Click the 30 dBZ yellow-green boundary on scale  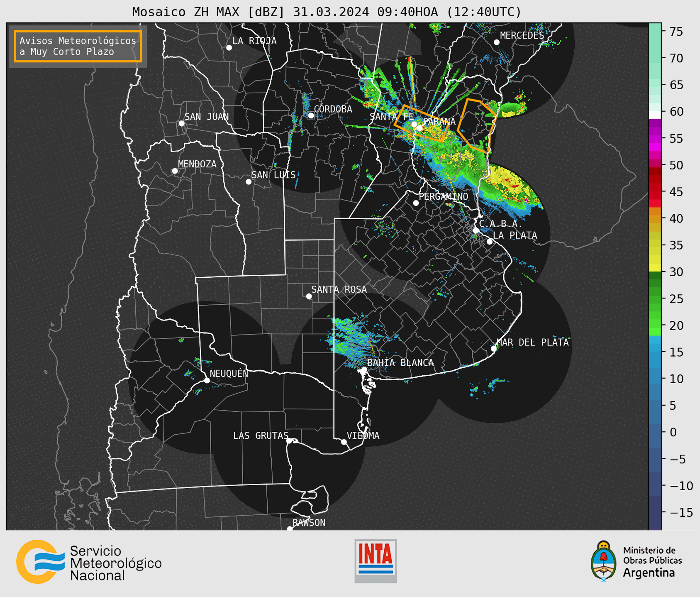(x=655, y=272)
